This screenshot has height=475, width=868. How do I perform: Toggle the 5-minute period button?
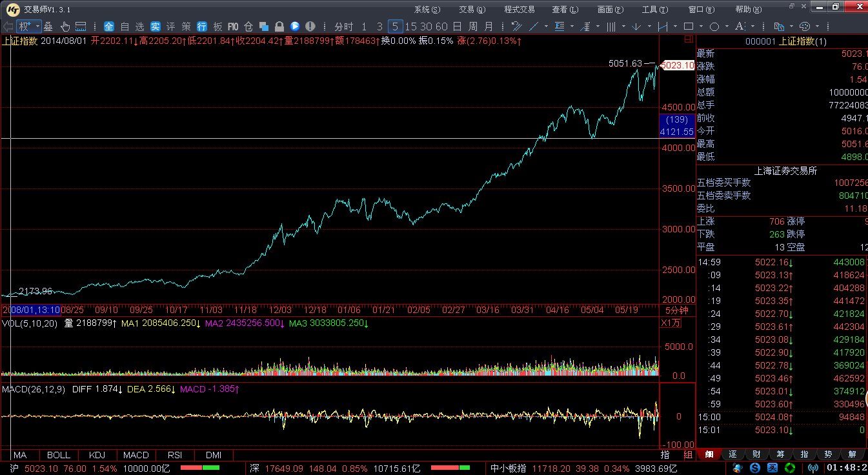(x=395, y=26)
